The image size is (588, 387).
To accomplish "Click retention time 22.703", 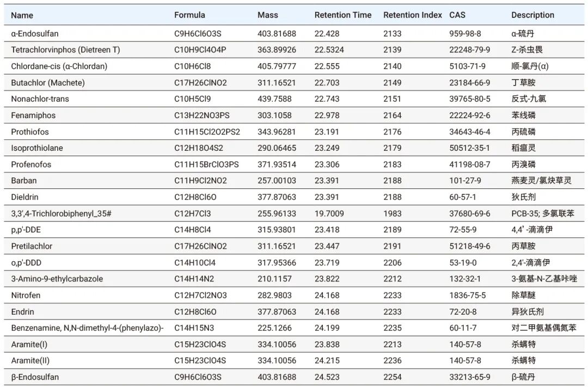I will (x=327, y=83).
